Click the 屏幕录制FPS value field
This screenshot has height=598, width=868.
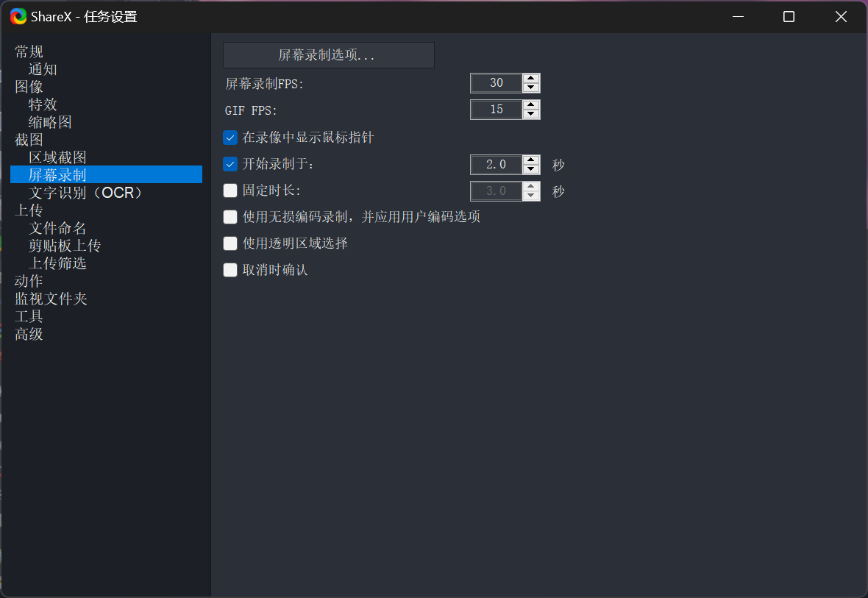coord(497,83)
